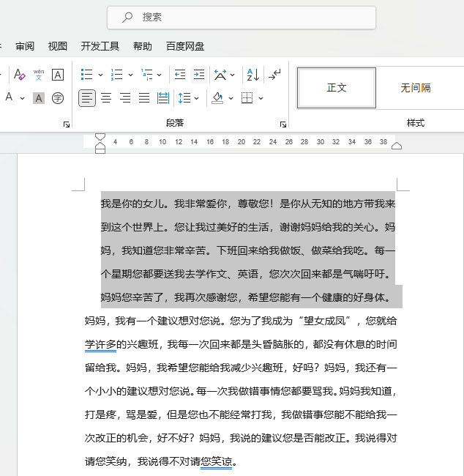Open the 开发工具 tab
This screenshot has width=464, height=476.
pyautogui.click(x=100, y=46)
